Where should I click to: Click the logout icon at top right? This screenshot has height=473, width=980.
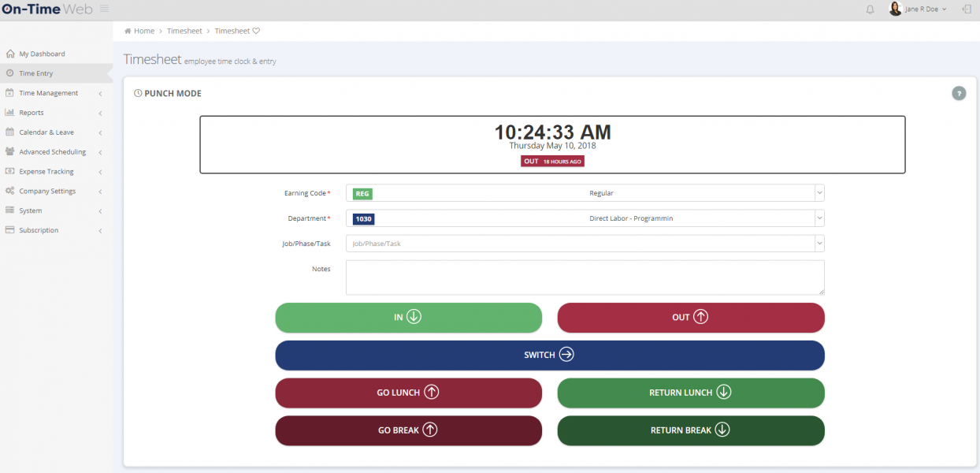coord(967,9)
